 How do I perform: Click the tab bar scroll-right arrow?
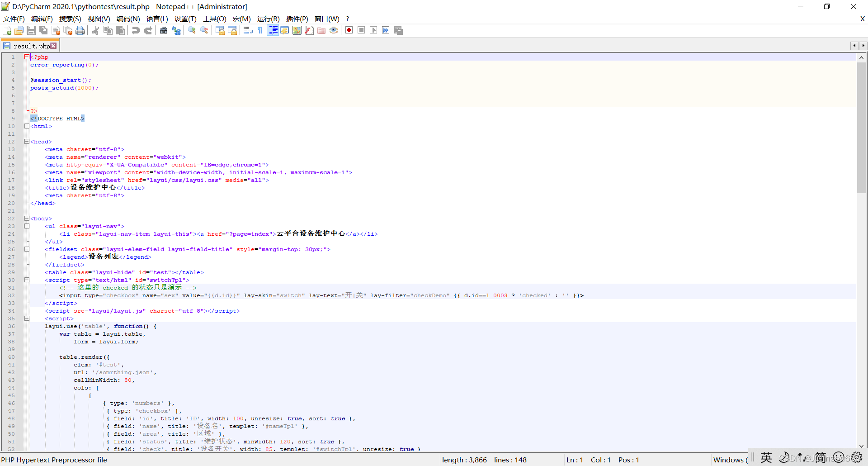pos(863,46)
